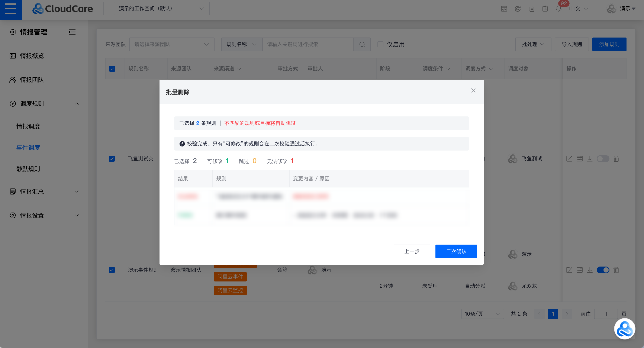
Task: Download the 演示事件规则 rule via export icon
Action: pyautogui.click(x=590, y=270)
